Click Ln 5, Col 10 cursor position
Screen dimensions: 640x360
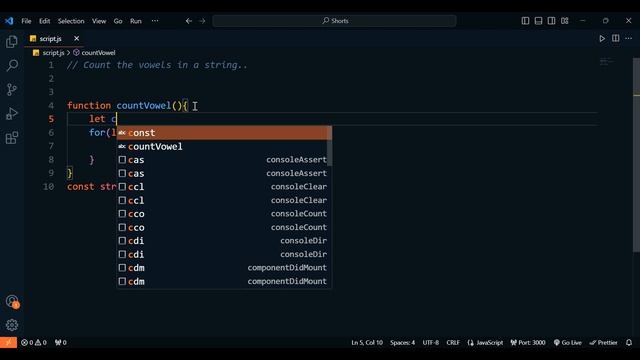pyautogui.click(x=367, y=342)
